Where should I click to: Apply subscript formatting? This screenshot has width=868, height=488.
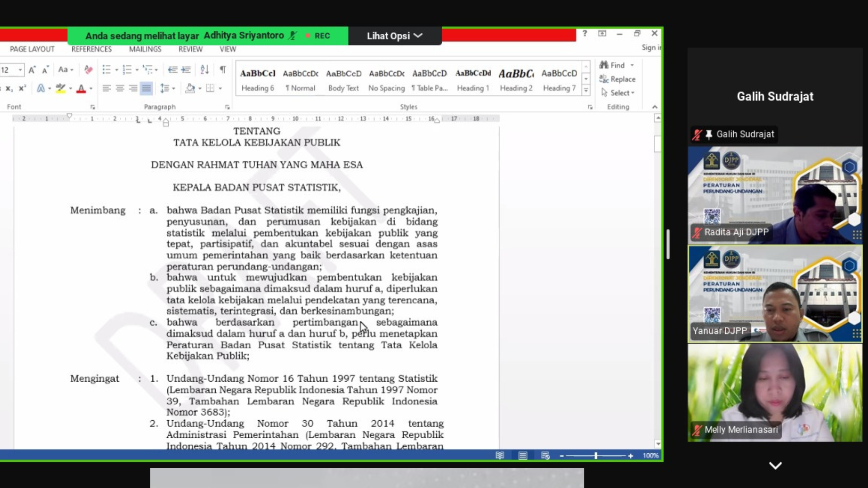(9, 88)
